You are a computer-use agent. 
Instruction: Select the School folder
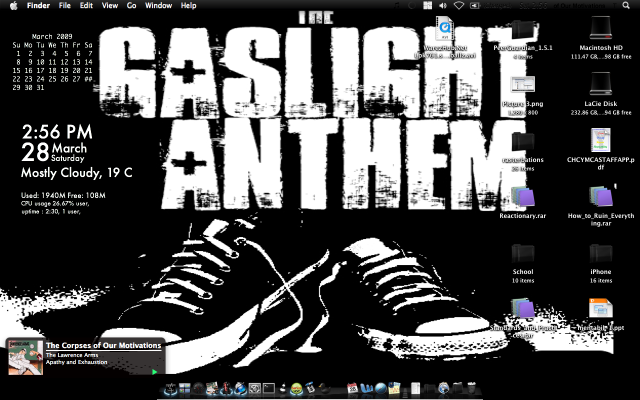pyautogui.click(x=523, y=253)
